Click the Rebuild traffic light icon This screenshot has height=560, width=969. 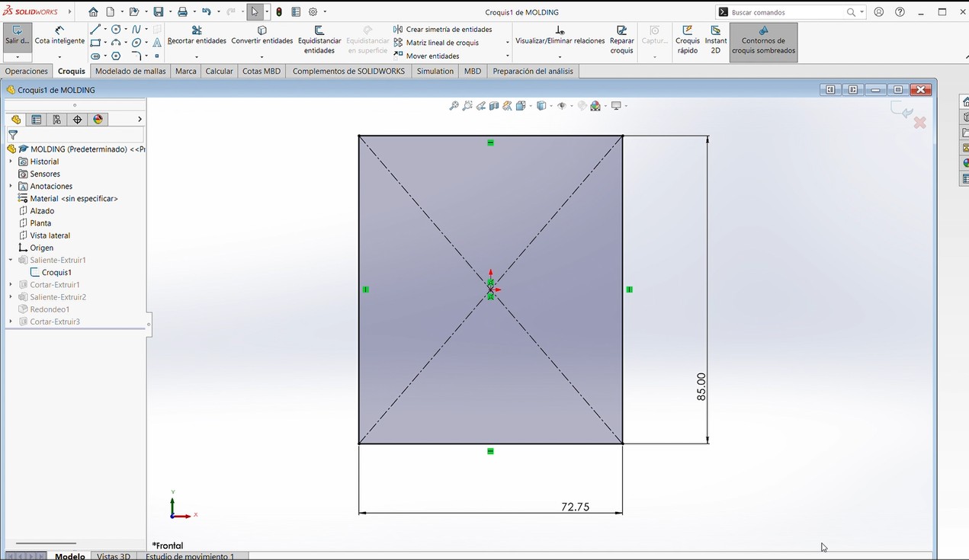click(279, 12)
